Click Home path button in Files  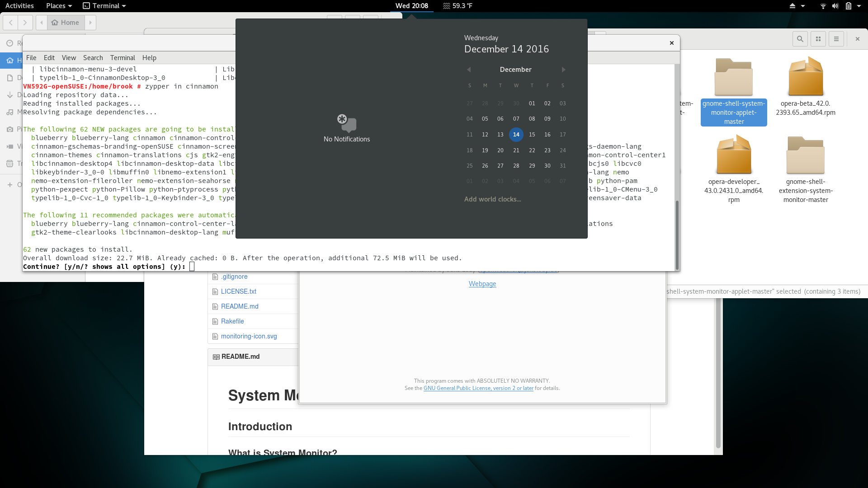tap(66, 23)
